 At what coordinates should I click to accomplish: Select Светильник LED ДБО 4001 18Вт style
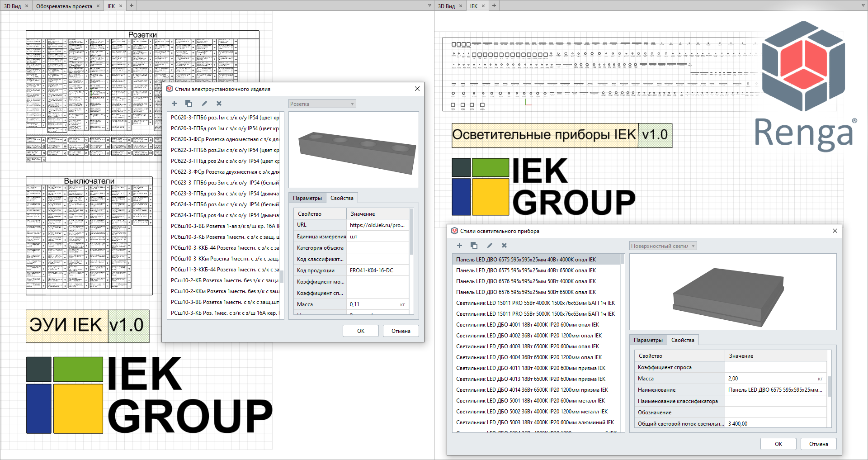point(527,325)
